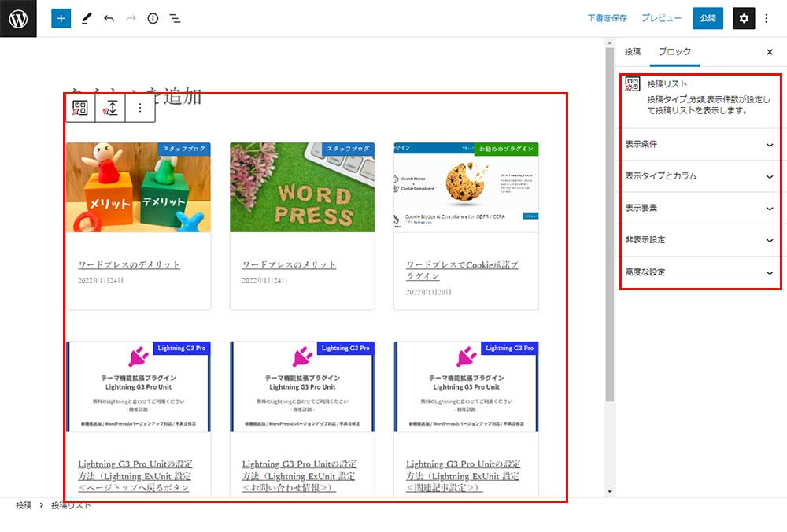Click the 公開 publish button
The image size is (787, 532).
pos(708,18)
